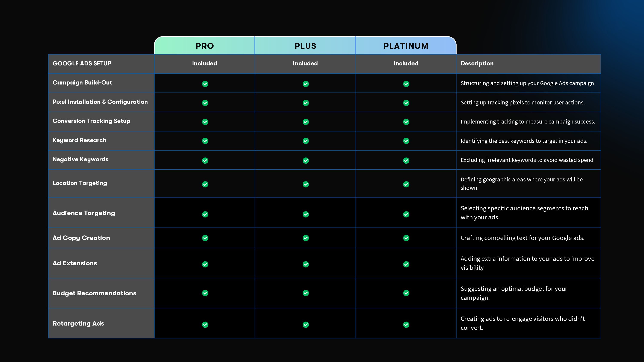Select the PLUS plan header
This screenshot has height=362, width=644.
pos(305,46)
